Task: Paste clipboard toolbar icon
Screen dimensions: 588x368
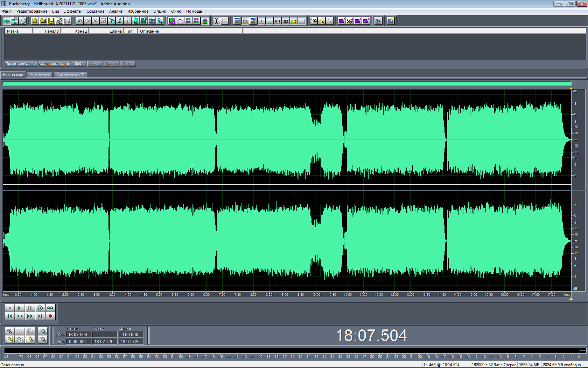Action: (128, 21)
